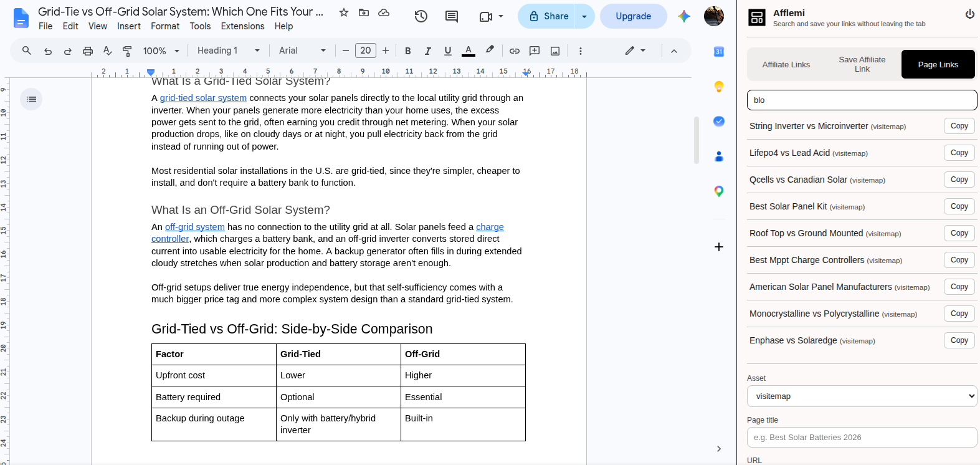980x465 pixels.
Task: Insert an image
Action: tap(555, 51)
